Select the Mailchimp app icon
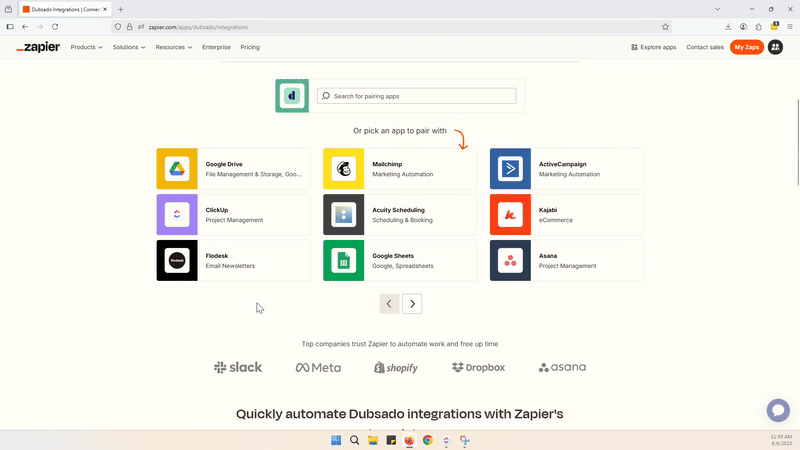The image size is (800, 450). [x=343, y=169]
